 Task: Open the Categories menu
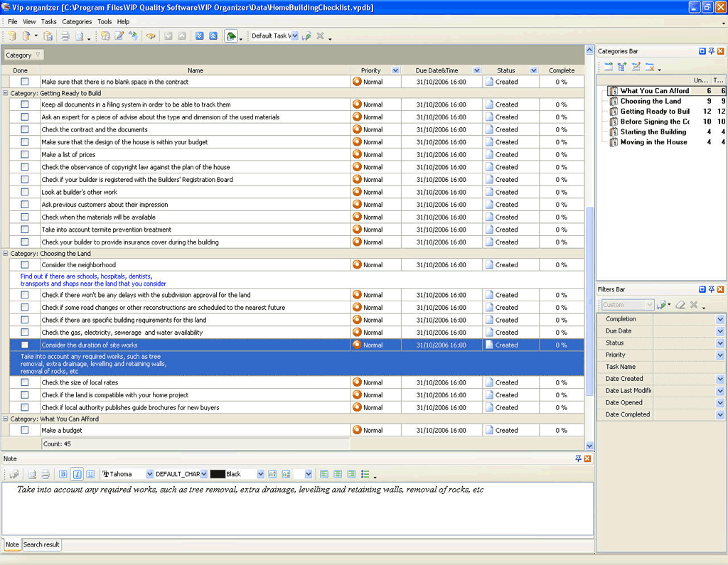[77, 22]
